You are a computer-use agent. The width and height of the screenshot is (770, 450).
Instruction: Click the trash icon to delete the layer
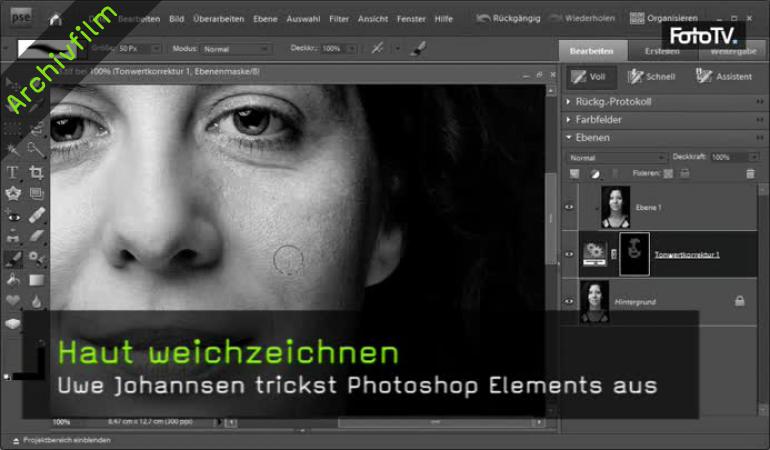750,173
